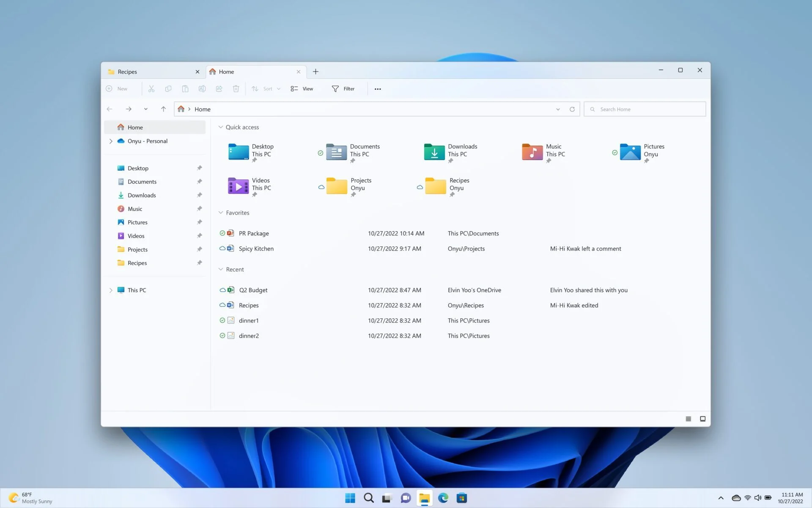This screenshot has width=812, height=508.
Task: Collapse the Recent section
Action: pos(221,269)
